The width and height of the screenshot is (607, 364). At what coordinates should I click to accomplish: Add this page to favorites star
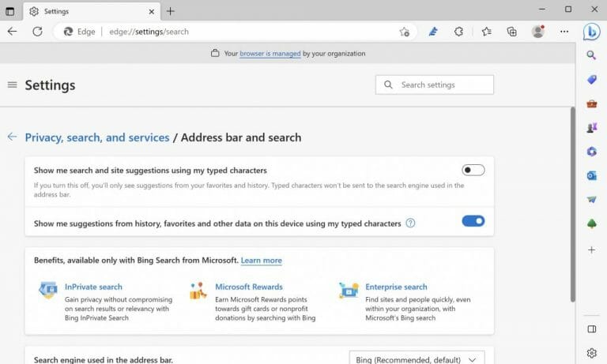[x=404, y=32]
